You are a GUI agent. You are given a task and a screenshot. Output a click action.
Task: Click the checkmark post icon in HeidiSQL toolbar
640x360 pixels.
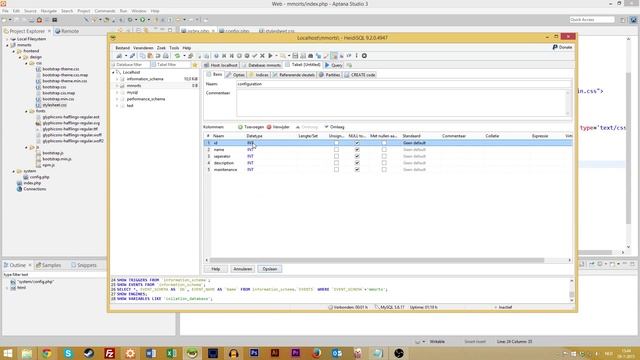click(x=255, y=56)
